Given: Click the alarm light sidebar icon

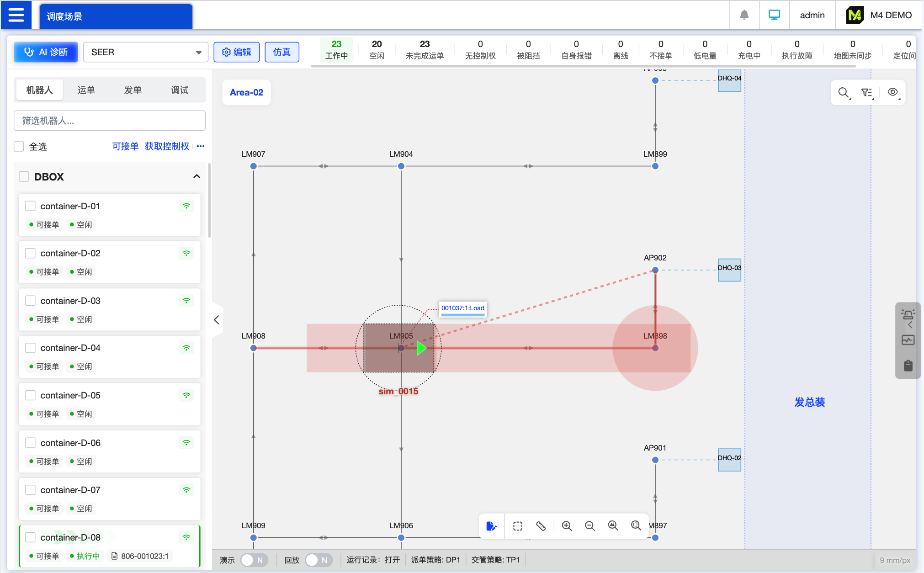Looking at the screenshot, I should (x=908, y=314).
